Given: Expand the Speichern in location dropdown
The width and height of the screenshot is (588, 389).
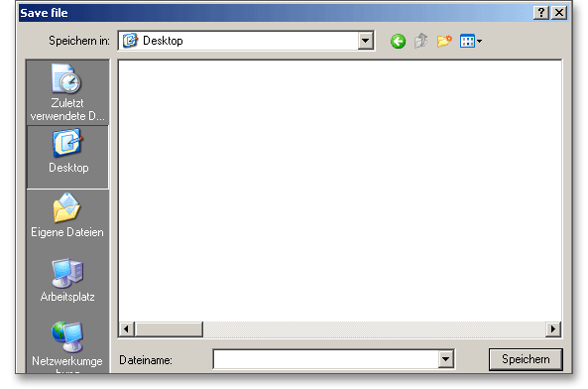Looking at the screenshot, I should (365, 41).
